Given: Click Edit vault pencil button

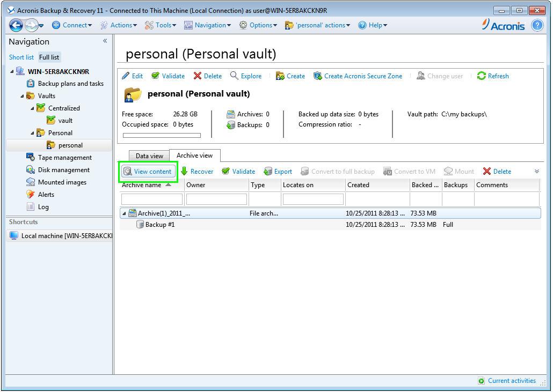Looking at the screenshot, I should click(x=132, y=76).
